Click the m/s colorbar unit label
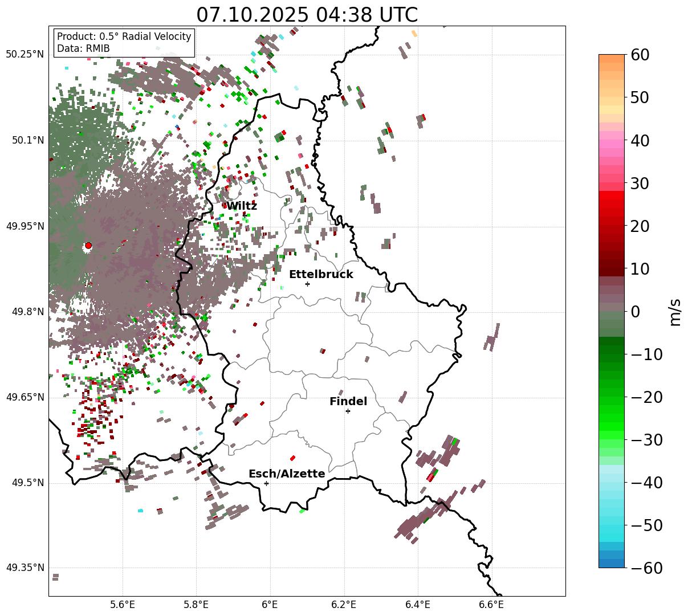 [x=675, y=311]
